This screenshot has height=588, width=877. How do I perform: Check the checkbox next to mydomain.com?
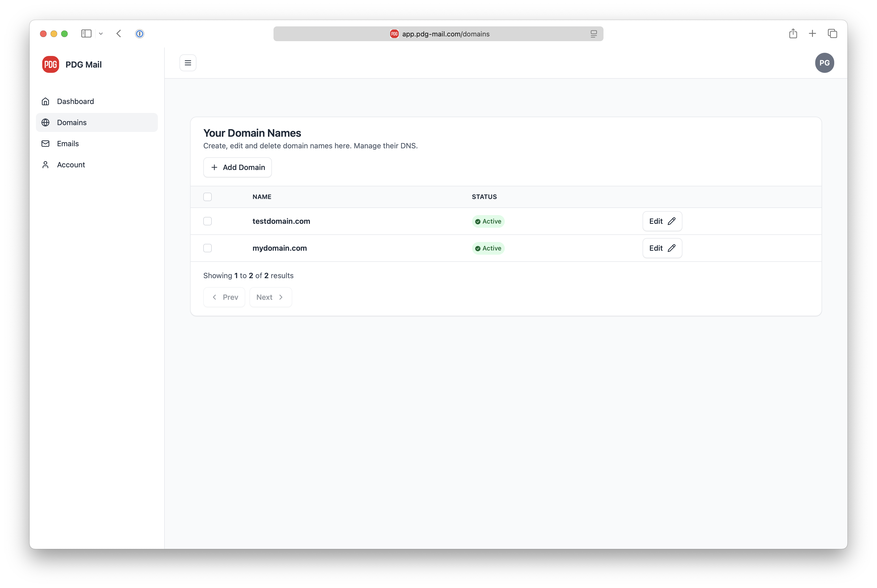(208, 248)
